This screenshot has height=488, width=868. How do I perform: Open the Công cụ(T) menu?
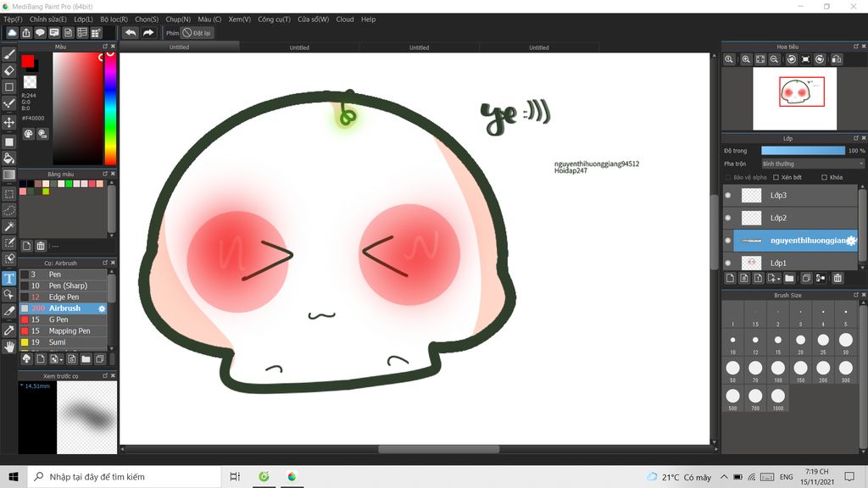coord(274,19)
